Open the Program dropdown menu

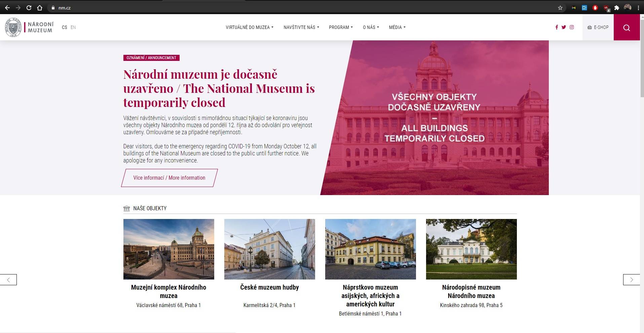(x=341, y=27)
